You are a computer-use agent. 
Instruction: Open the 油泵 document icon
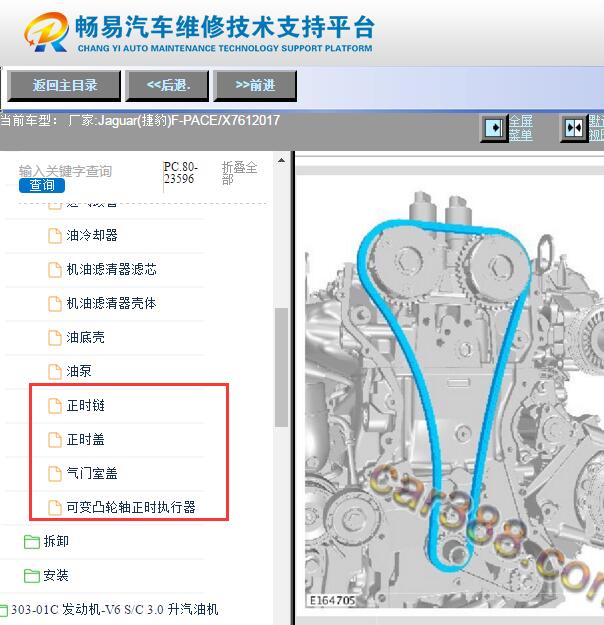[55, 372]
